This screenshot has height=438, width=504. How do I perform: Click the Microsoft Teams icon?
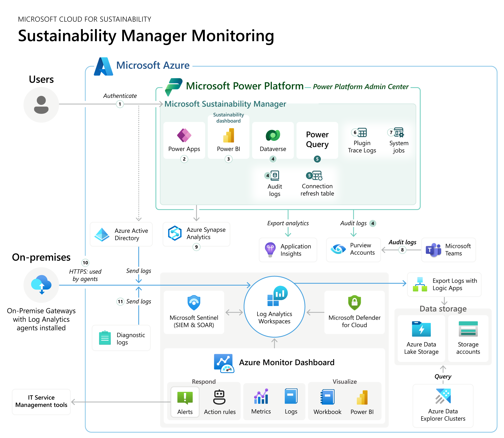(x=433, y=250)
